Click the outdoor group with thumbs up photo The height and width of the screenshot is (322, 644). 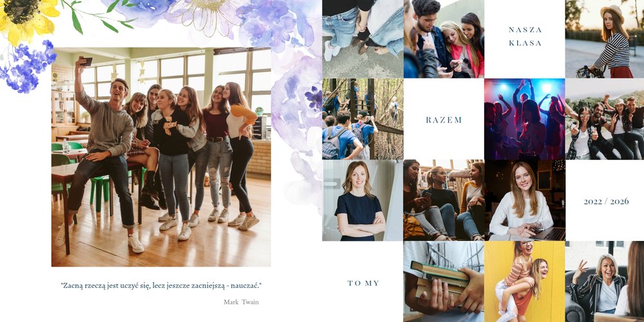point(605,119)
